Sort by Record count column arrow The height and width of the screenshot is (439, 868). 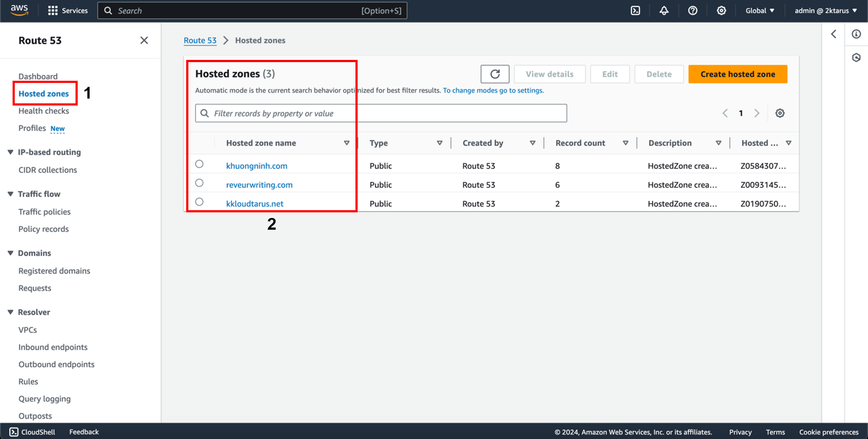click(625, 143)
